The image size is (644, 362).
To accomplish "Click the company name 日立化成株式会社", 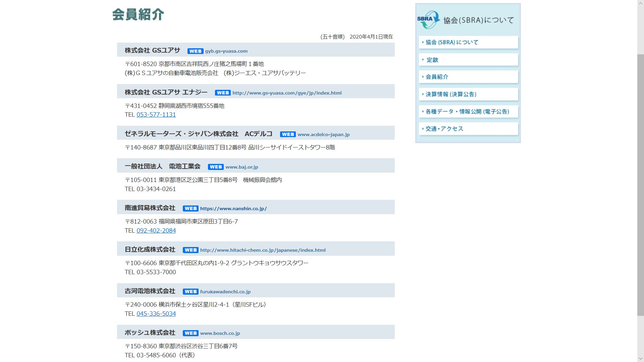I will pyautogui.click(x=150, y=249).
